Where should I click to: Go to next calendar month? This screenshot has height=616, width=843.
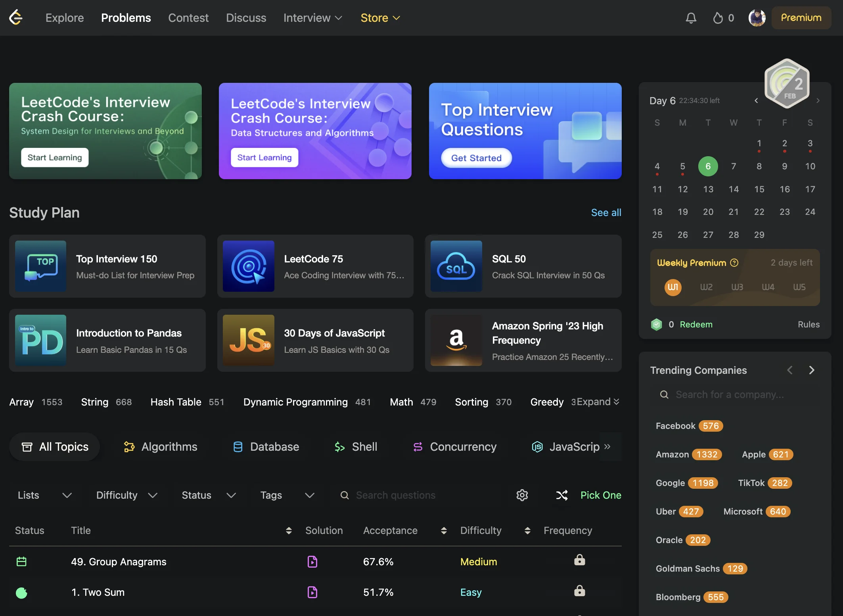pyautogui.click(x=818, y=101)
